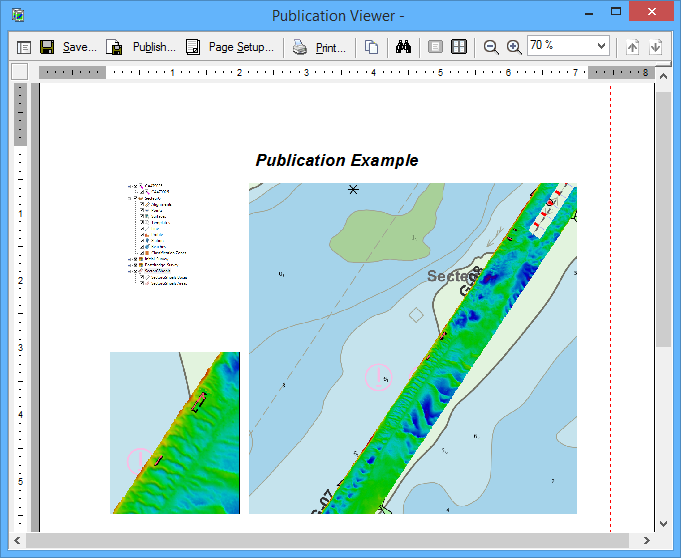Click the zoom in magnifier icon
The width and height of the screenshot is (681, 558).
click(x=514, y=47)
